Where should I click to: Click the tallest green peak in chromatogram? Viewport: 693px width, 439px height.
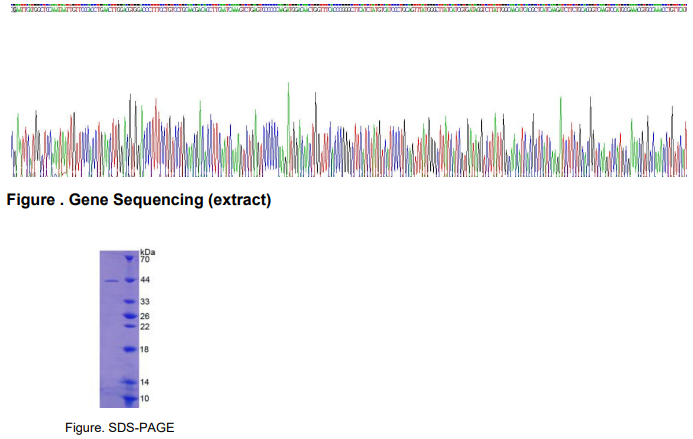click(x=288, y=85)
